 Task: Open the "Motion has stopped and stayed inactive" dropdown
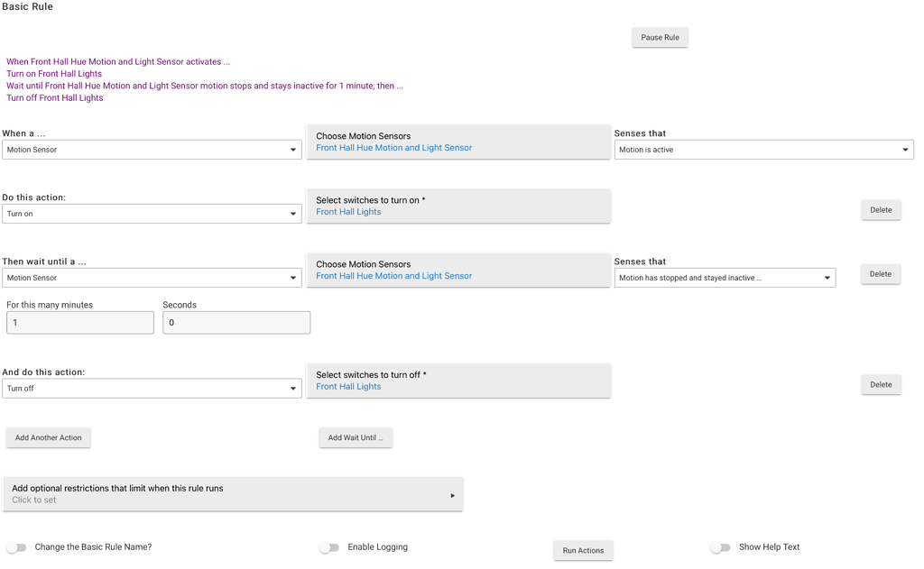point(722,277)
